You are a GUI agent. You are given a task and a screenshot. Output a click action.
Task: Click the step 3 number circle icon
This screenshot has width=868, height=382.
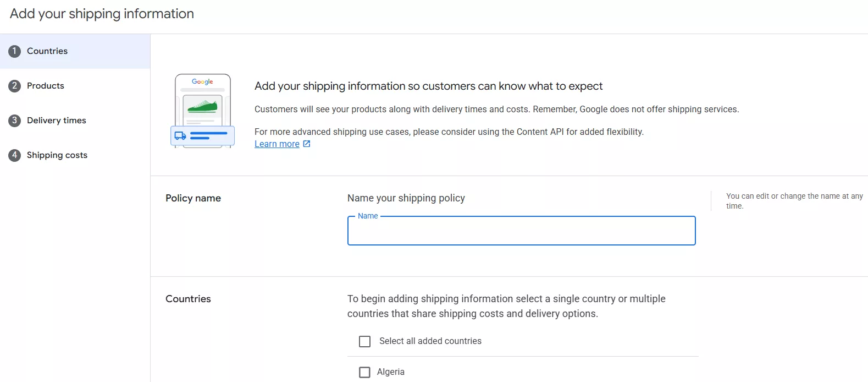[x=15, y=121]
